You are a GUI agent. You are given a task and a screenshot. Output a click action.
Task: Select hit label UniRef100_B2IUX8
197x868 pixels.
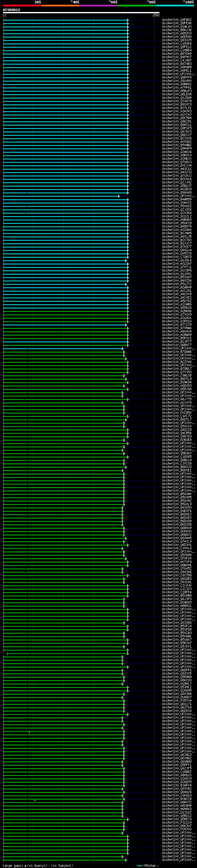pyautogui.click(x=177, y=138)
